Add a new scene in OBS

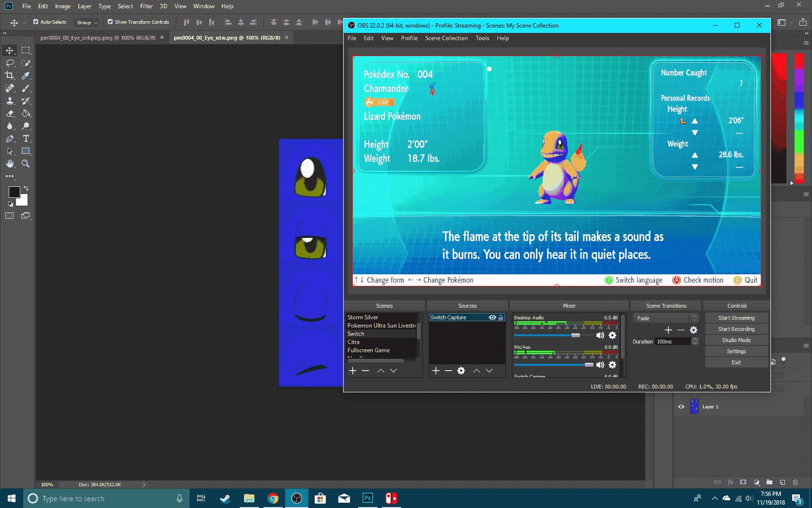coord(353,371)
